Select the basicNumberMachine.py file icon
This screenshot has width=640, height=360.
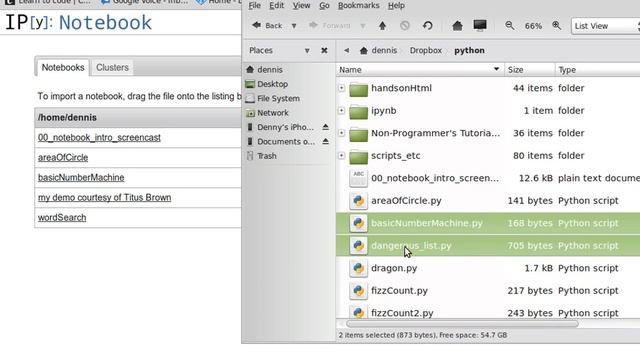coord(358,223)
